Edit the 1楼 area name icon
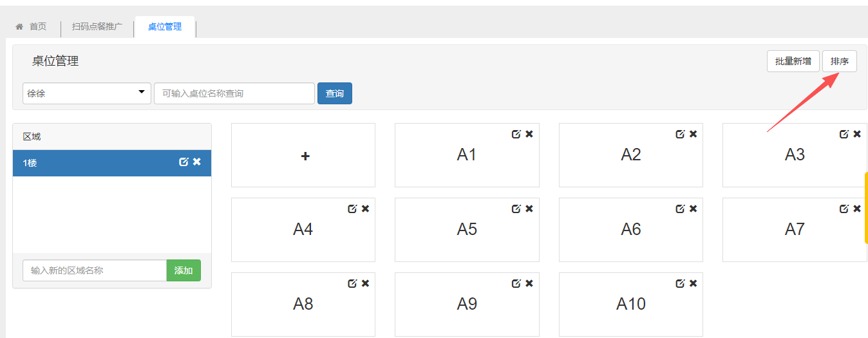The image size is (868, 338). point(184,162)
